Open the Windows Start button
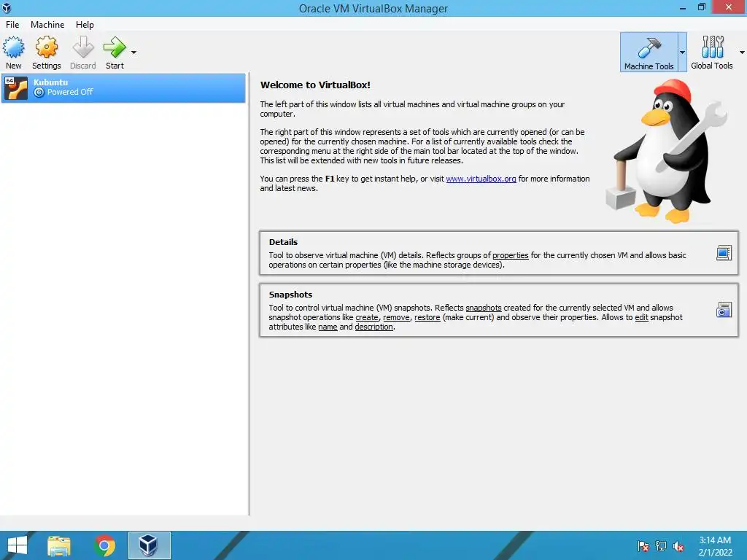This screenshot has width=747, height=560. pos(18,545)
